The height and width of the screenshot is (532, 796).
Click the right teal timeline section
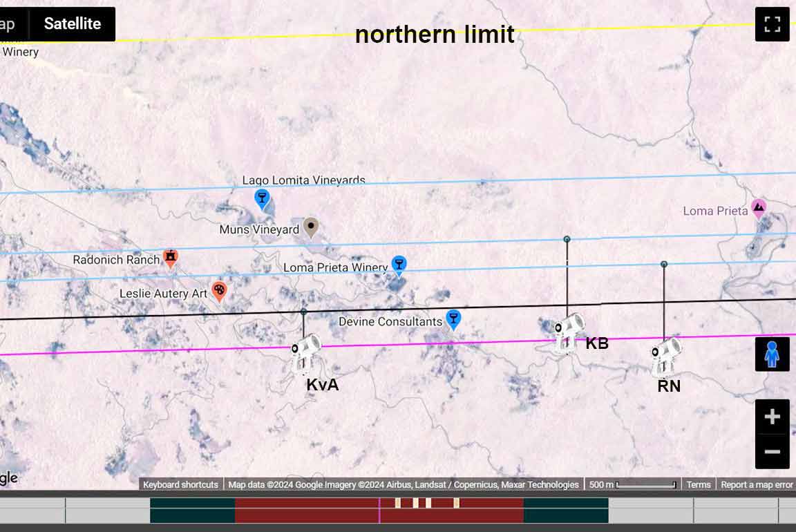pos(566,510)
